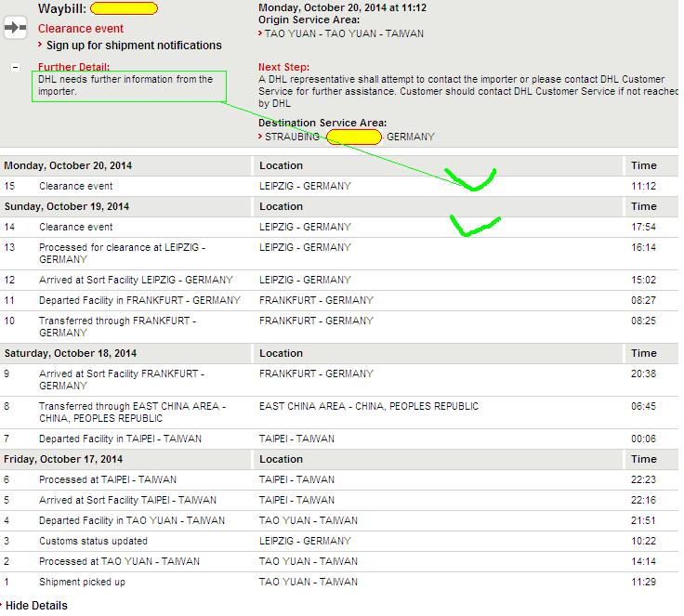Click FRANKFURT - GERMANY location at 08:25
The width and height of the screenshot is (684, 616).
[x=316, y=321]
